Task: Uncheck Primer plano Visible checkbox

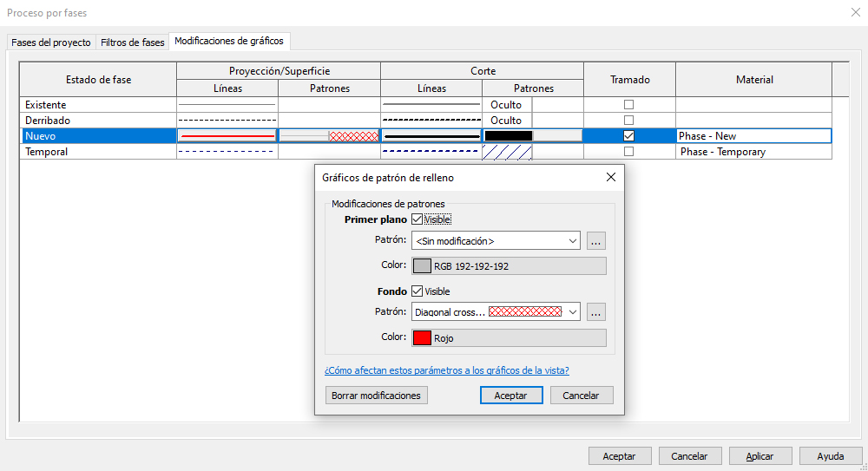Action: click(418, 219)
